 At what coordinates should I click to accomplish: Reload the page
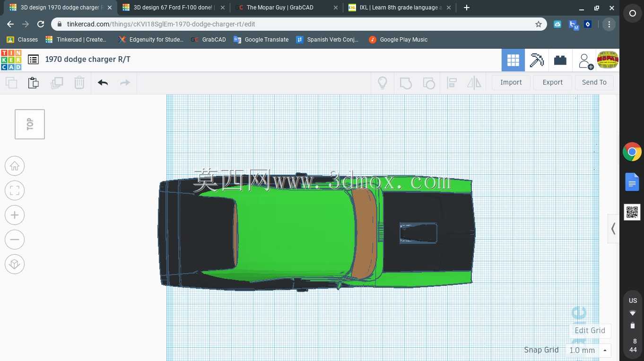click(x=41, y=24)
